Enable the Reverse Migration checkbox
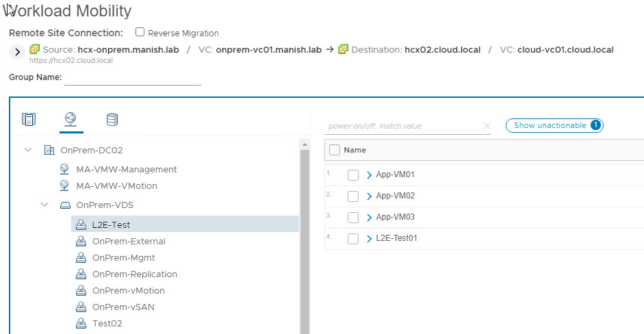 click(x=140, y=32)
